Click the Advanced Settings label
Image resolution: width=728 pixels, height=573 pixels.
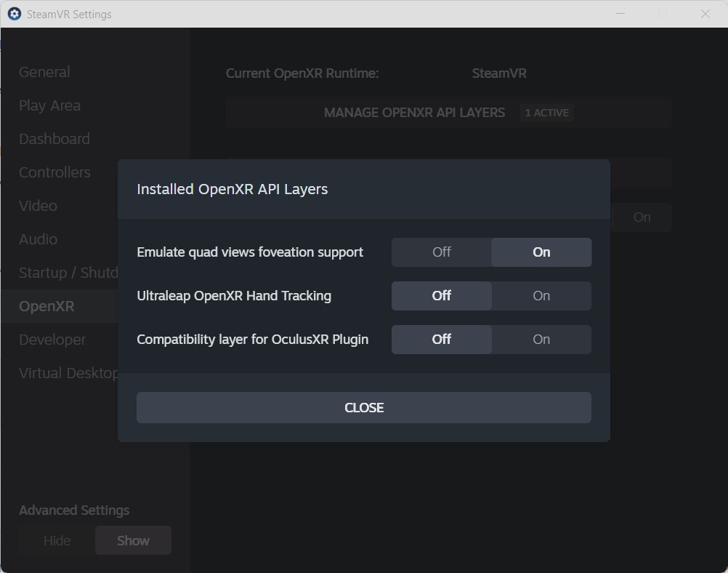74,510
